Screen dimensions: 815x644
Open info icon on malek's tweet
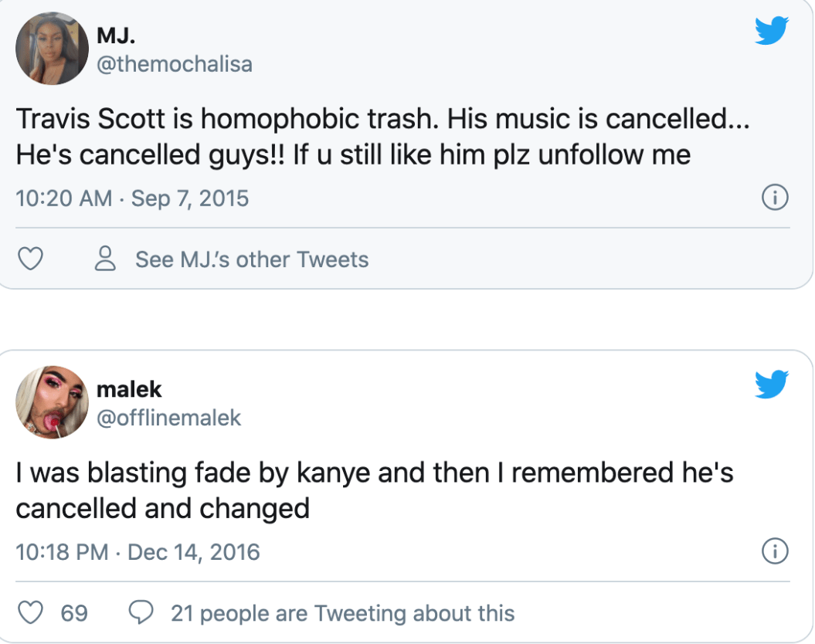pos(775,552)
